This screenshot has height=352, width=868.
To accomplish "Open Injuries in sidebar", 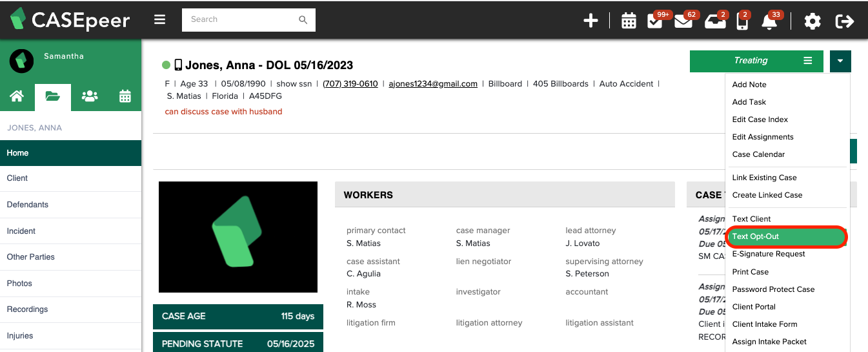I will (70, 336).
